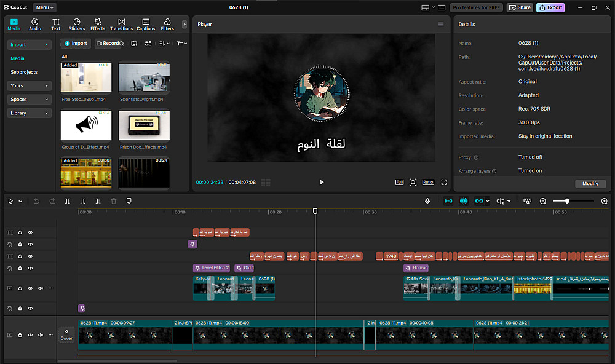Click the Modify button in Details
615x364 pixels.
[x=590, y=184]
